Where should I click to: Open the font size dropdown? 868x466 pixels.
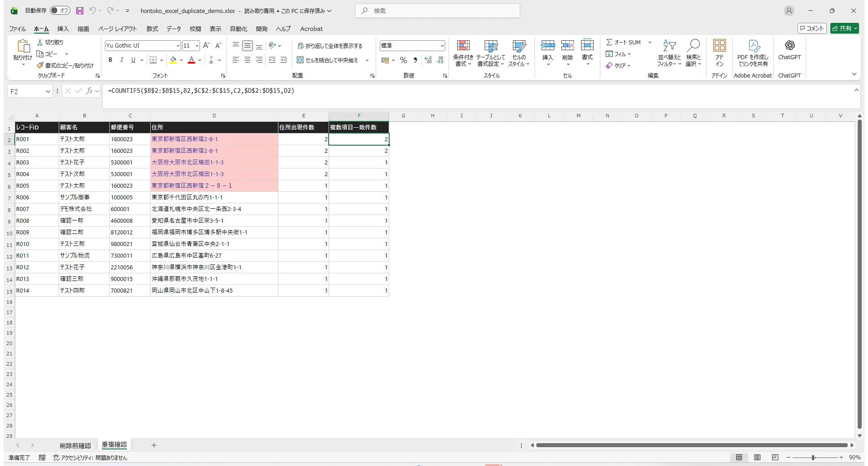197,46
